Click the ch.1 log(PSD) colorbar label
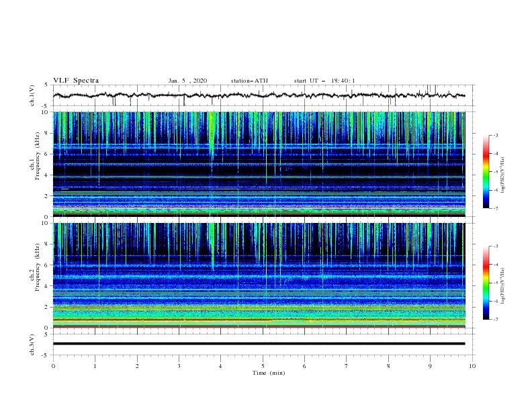Image resolution: width=532 pixels, height=411 pixels. [503, 175]
